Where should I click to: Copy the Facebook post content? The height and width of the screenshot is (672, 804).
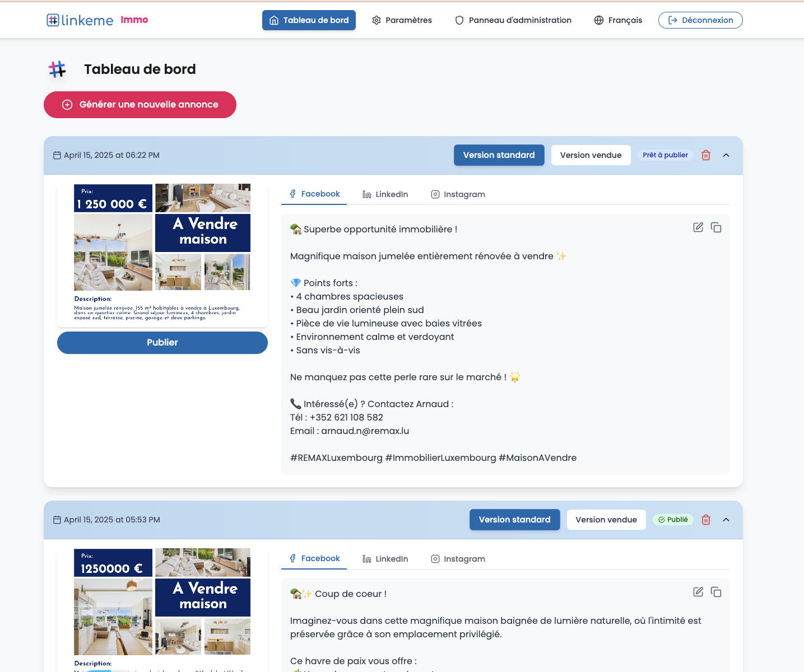tap(716, 227)
